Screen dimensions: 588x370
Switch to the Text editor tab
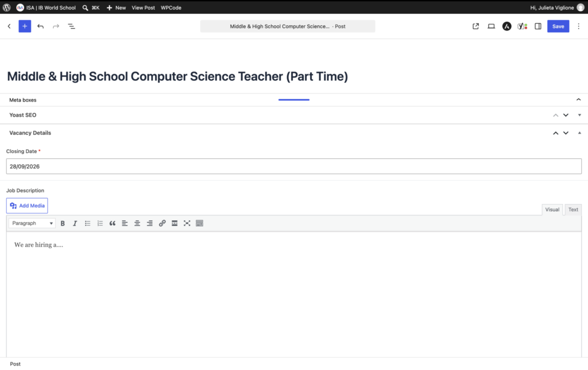click(573, 210)
